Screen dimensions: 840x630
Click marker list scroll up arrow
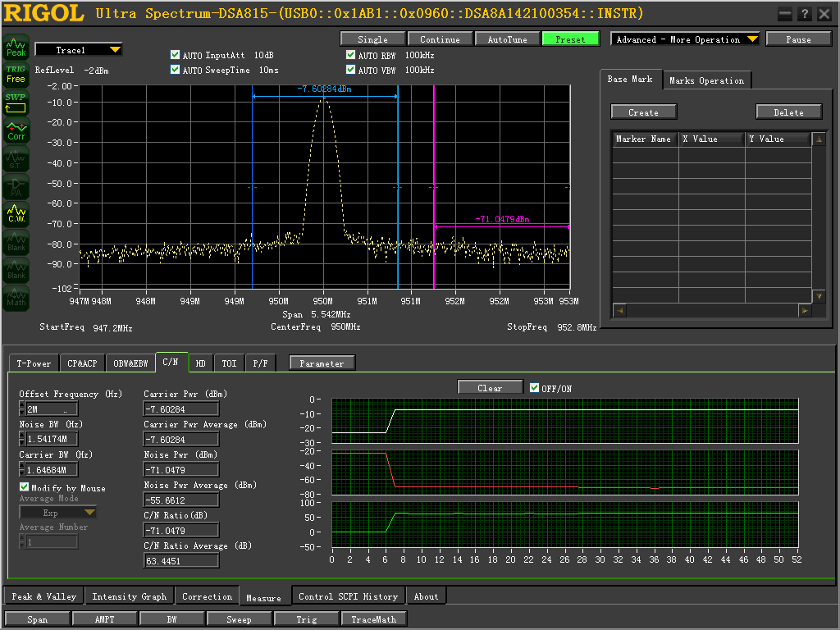819,139
